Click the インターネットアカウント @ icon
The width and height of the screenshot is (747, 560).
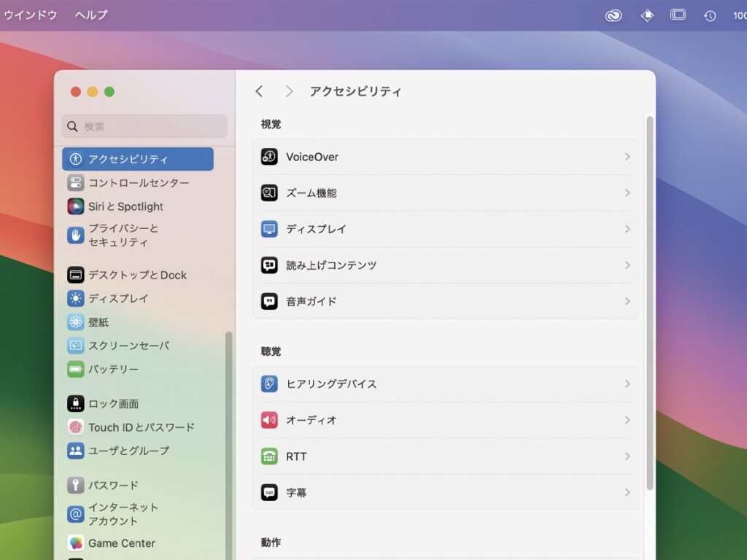76,514
